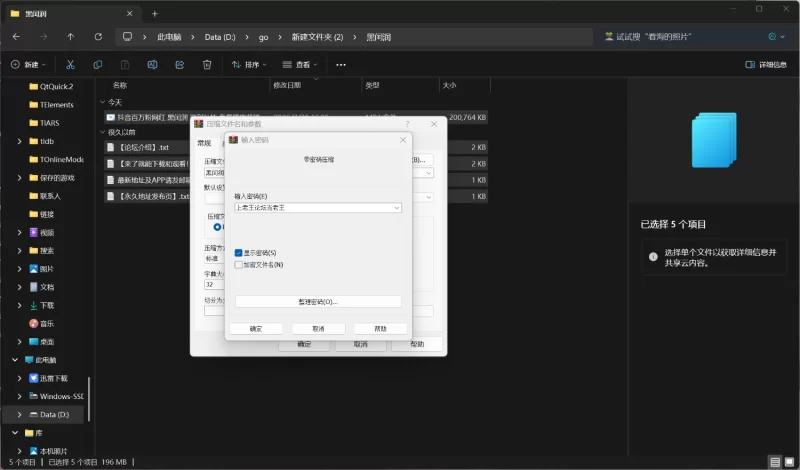
Task: Collapse the 库 library tree node
Action: [15, 433]
